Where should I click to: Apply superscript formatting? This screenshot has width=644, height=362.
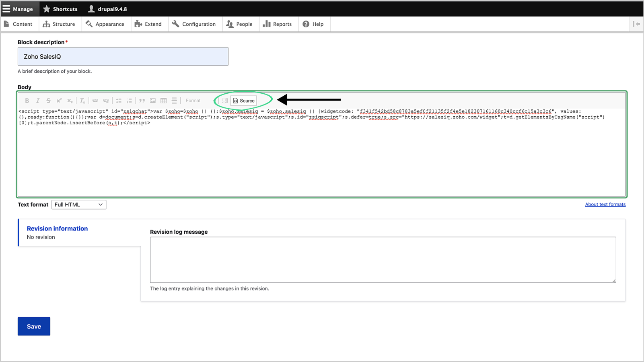click(59, 101)
